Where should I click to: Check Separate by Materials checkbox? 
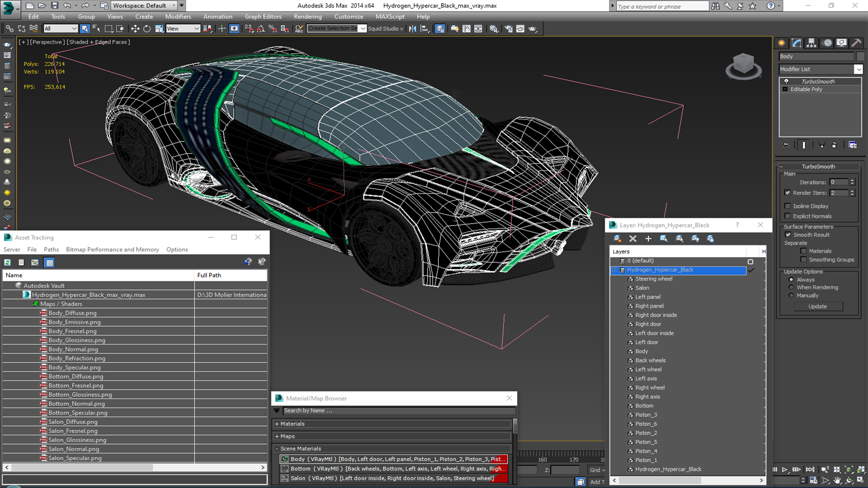(x=803, y=251)
